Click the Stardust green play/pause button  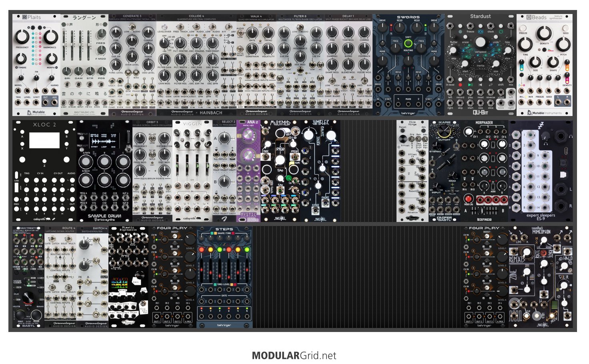(470, 85)
